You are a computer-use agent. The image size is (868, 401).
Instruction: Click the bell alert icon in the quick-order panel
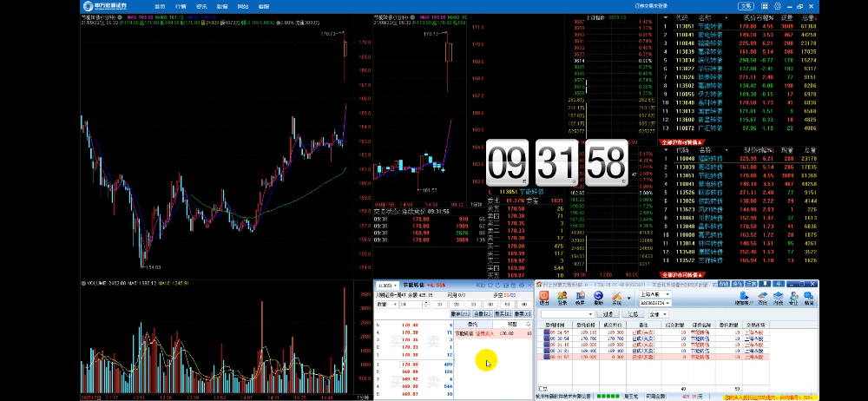pyautogui.click(x=528, y=324)
